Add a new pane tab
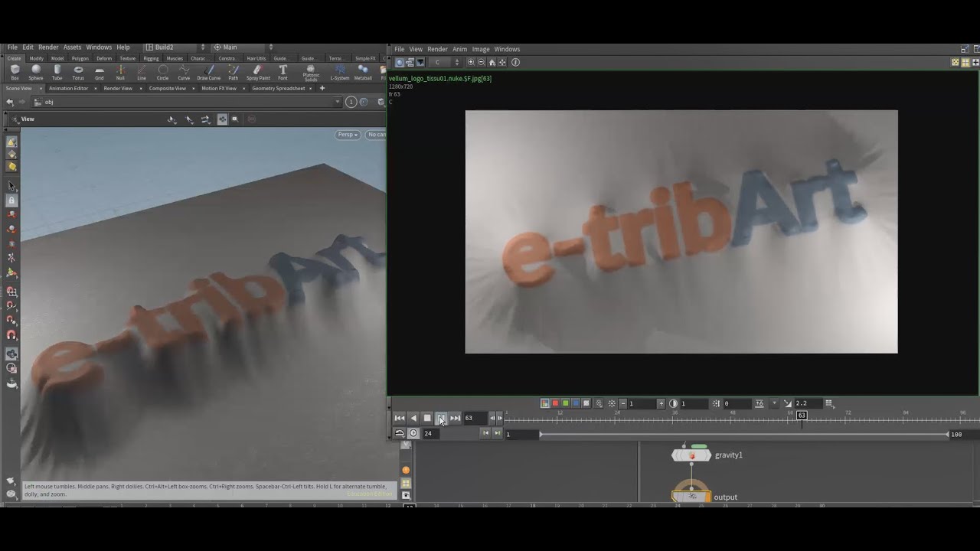Image resolution: width=980 pixels, height=551 pixels. click(322, 88)
